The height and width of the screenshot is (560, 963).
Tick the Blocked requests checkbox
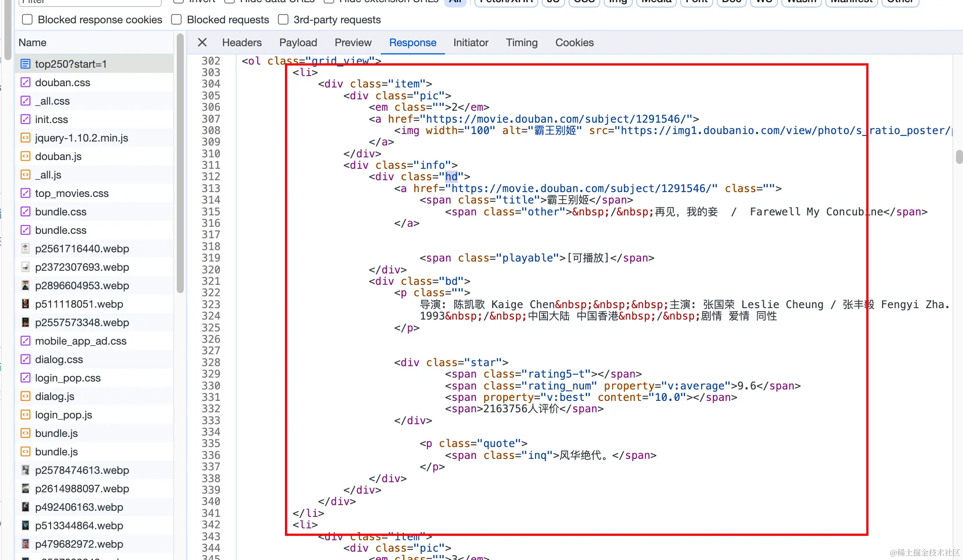tap(176, 20)
